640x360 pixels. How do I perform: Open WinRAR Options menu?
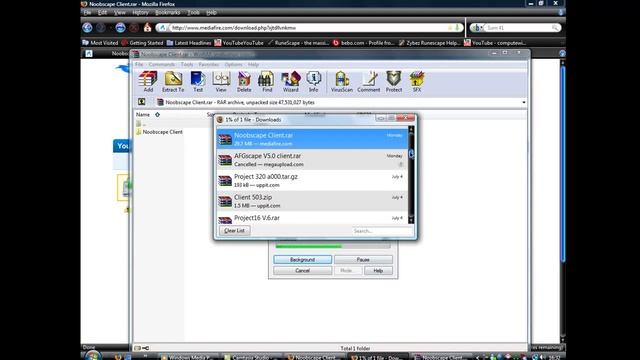click(233, 64)
